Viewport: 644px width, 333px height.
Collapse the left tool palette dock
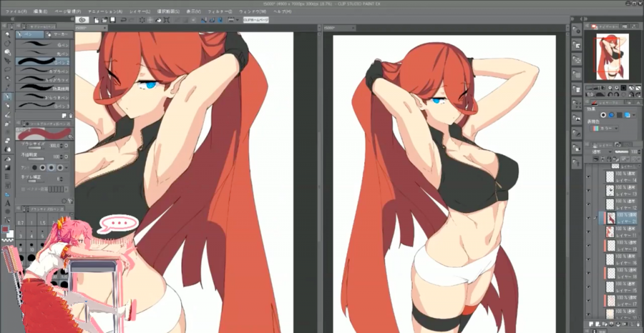tap(13, 19)
